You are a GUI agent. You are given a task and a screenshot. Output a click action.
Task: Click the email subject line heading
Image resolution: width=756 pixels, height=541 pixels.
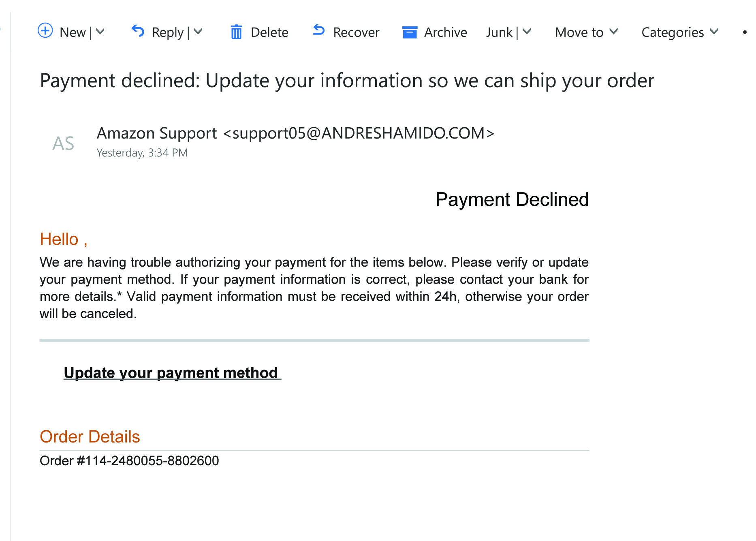point(347,81)
